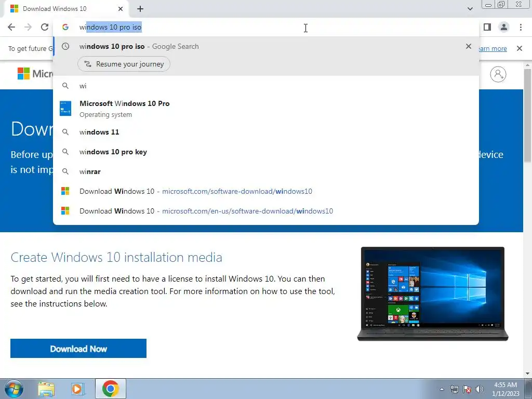Click the scrollbar down arrow
The image size is (532, 399).
(x=527, y=374)
